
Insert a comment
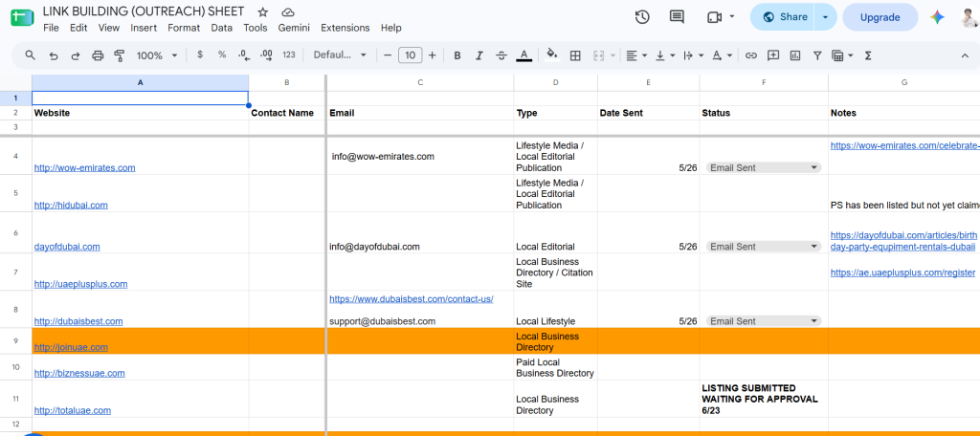click(773, 55)
